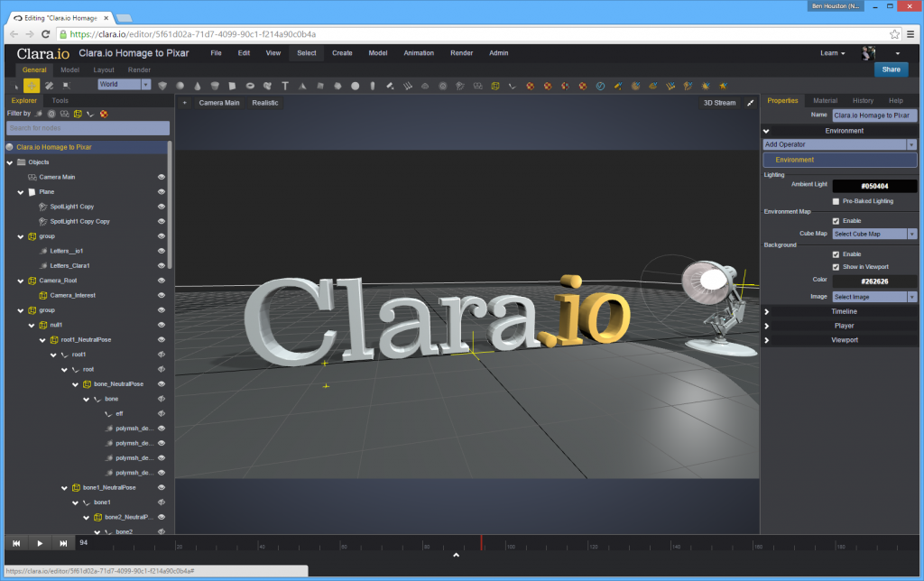Click the bone creation toolbar icon
This screenshot has height=581, width=924.
(x=513, y=86)
